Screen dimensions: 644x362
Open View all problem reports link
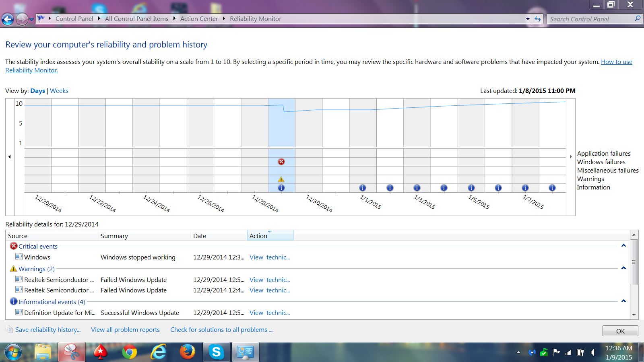[125, 330]
